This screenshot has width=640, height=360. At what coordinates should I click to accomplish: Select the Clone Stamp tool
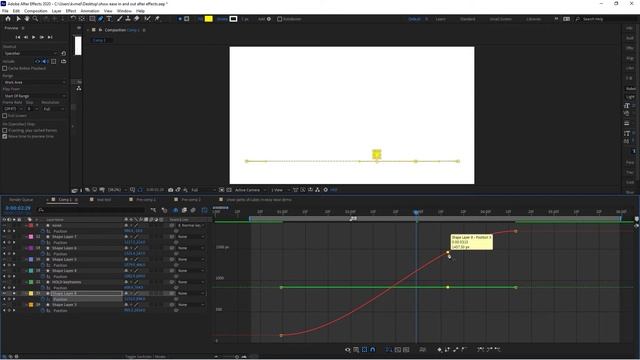point(128,19)
